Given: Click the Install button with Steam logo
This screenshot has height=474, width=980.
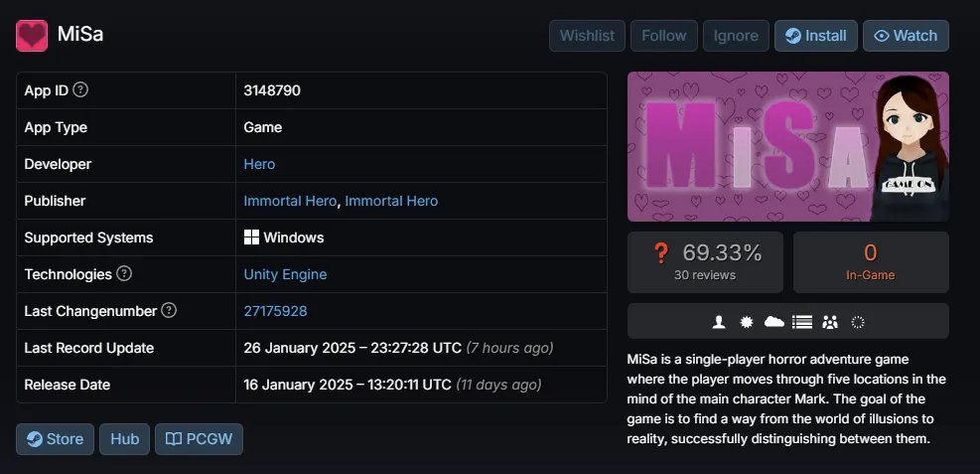Looking at the screenshot, I should [815, 36].
